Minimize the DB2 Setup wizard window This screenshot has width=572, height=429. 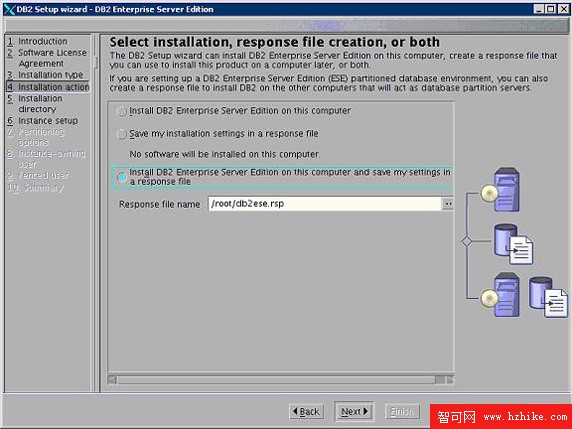pyautogui.click(x=539, y=9)
